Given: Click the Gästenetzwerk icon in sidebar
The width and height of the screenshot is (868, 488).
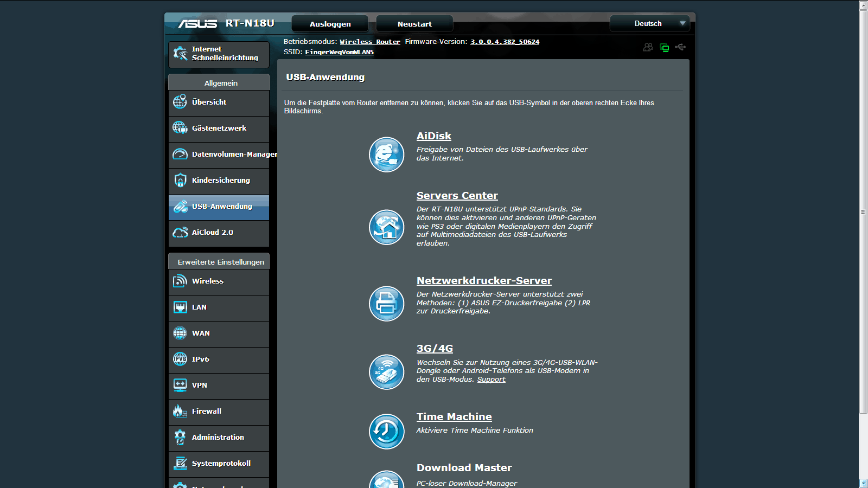Looking at the screenshot, I should [180, 128].
